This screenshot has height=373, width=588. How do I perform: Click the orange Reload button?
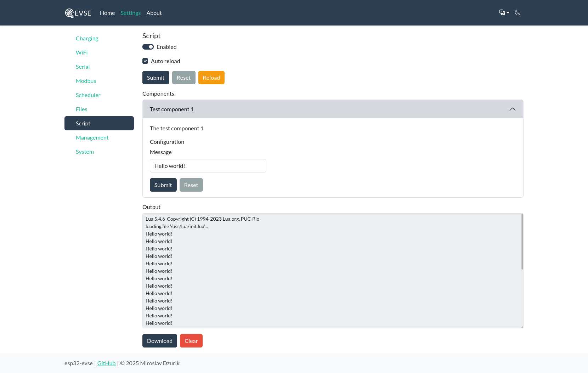[x=211, y=78]
